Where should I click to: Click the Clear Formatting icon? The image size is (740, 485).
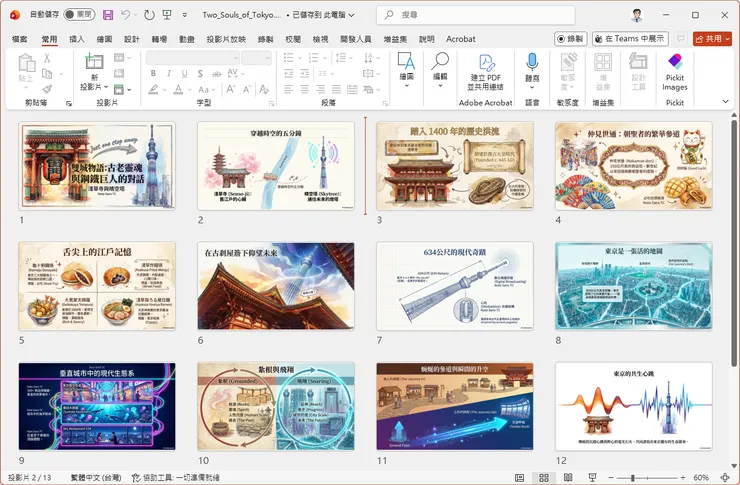264,89
